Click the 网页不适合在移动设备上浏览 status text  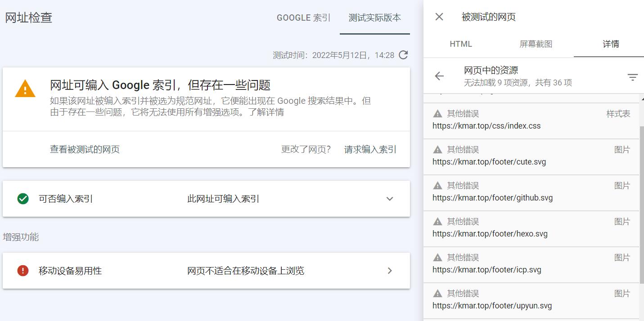(x=246, y=271)
